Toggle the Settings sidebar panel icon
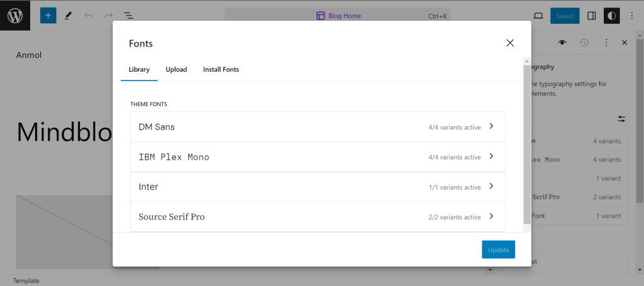644x286 pixels. point(591,16)
